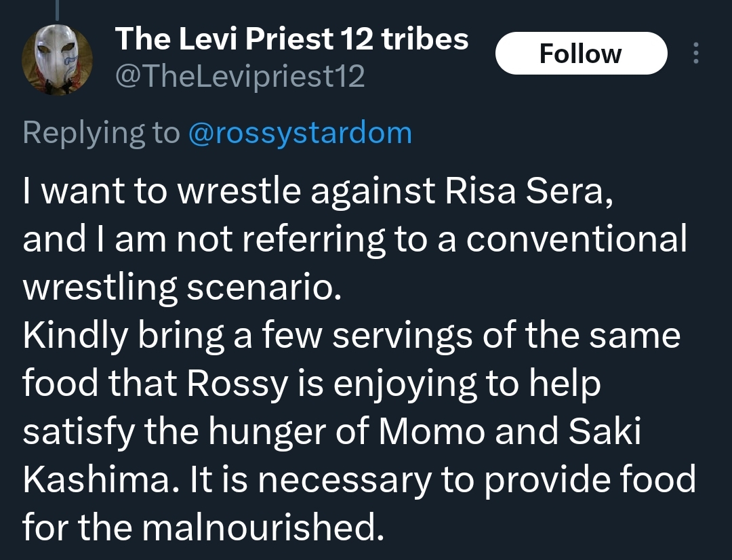The width and height of the screenshot is (732, 560).
Task: Click the word 'necessary' in the tweet
Action: (x=344, y=480)
